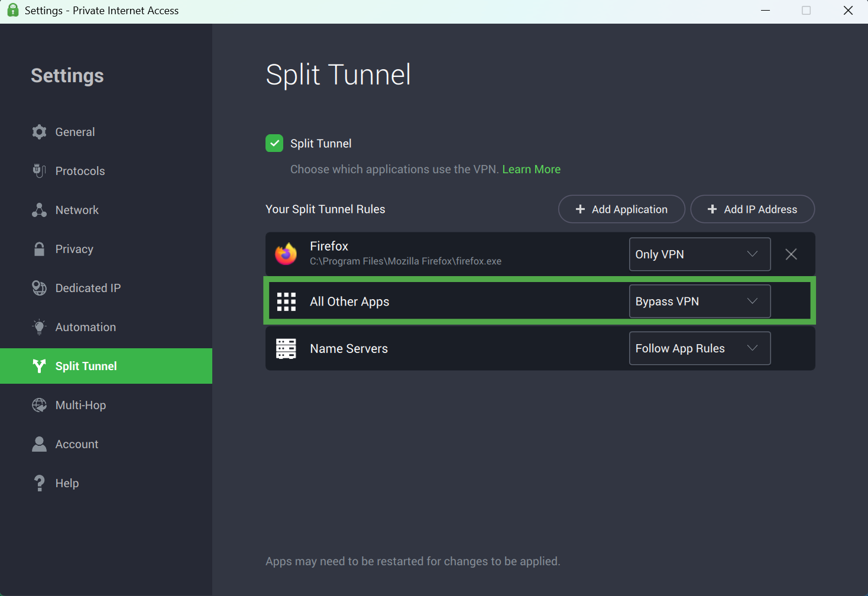Click the firefox.exe file path text
Image resolution: width=868 pixels, height=596 pixels.
(406, 261)
